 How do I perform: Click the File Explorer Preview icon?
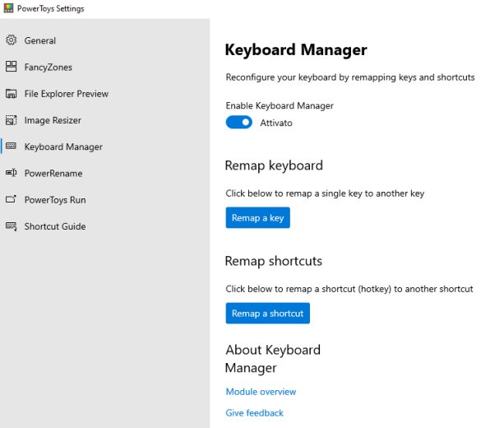coord(12,93)
